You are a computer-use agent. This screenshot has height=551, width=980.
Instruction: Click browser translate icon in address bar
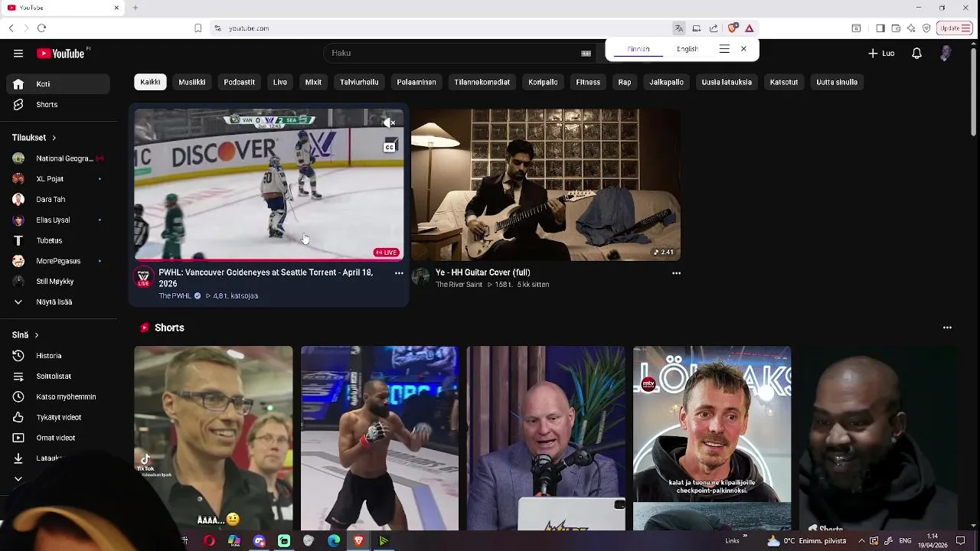[x=679, y=28]
